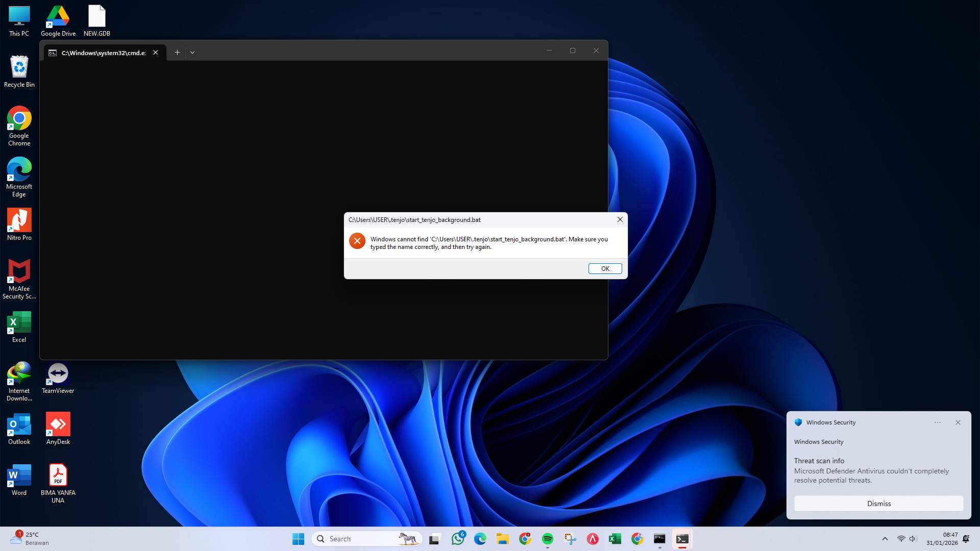The image size is (980, 551).
Task: Select the cmd.exe terminal tab
Action: [x=102, y=52]
